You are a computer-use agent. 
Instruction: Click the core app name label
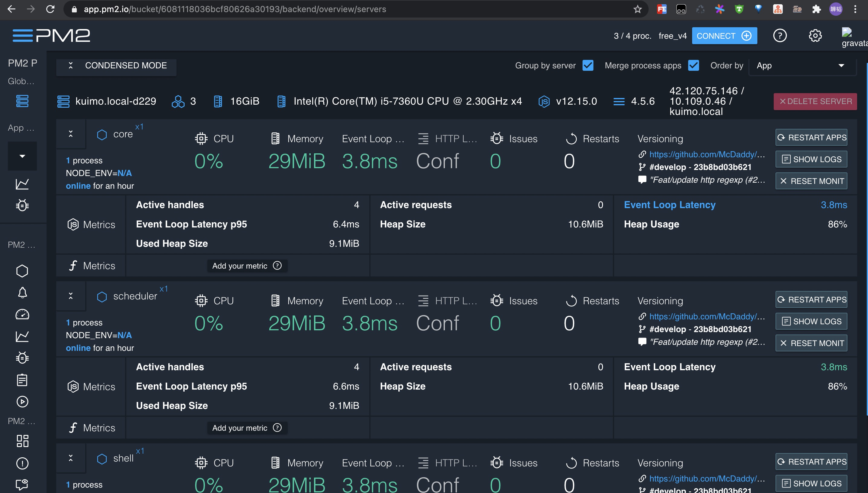point(123,134)
